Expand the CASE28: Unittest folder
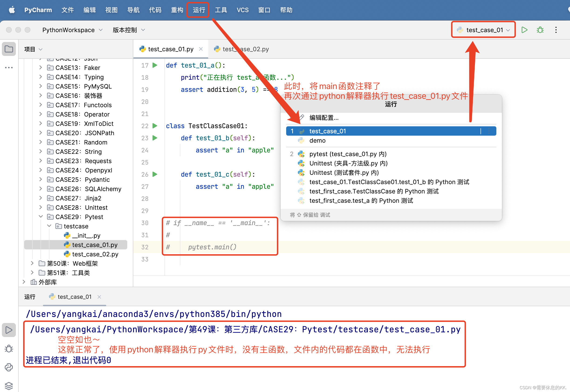The width and height of the screenshot is (570, 392). coord(41,207)
